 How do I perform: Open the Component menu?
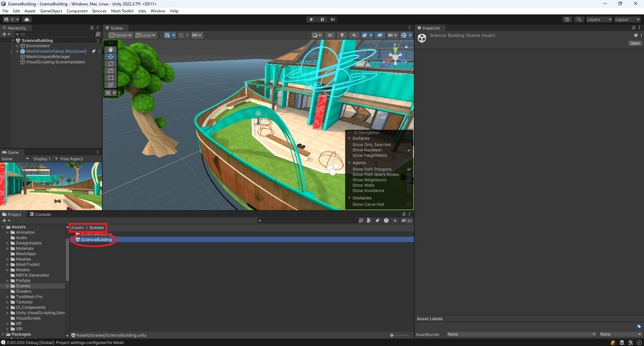(x=77, y=11)
